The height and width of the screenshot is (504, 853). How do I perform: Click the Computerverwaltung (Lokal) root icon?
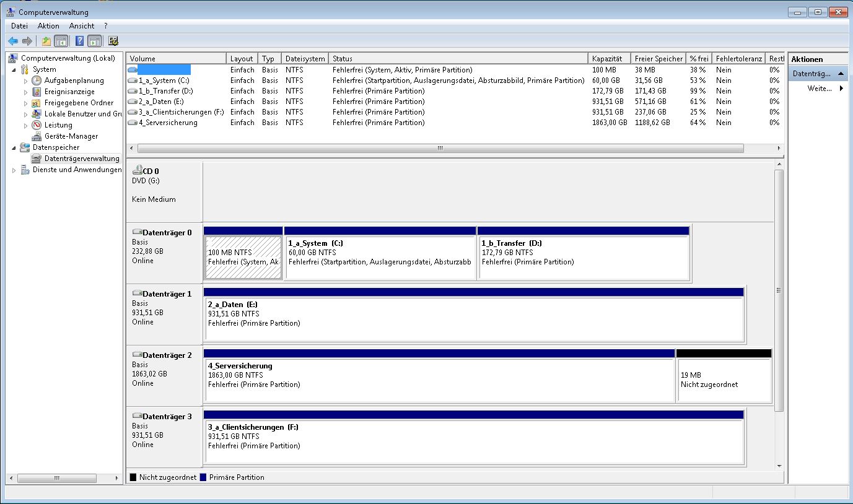coord(13,58)
